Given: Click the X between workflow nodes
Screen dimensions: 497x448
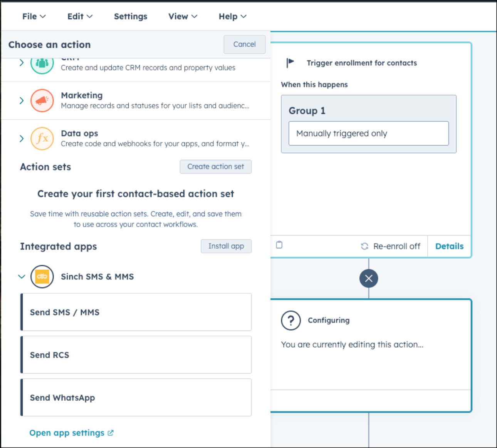Looking at the screenshot, I should (x=368, y=278).
